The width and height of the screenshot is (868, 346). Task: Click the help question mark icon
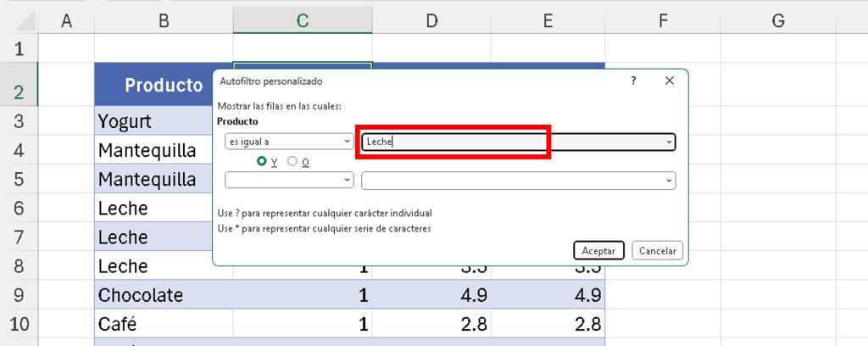point(633,81)
